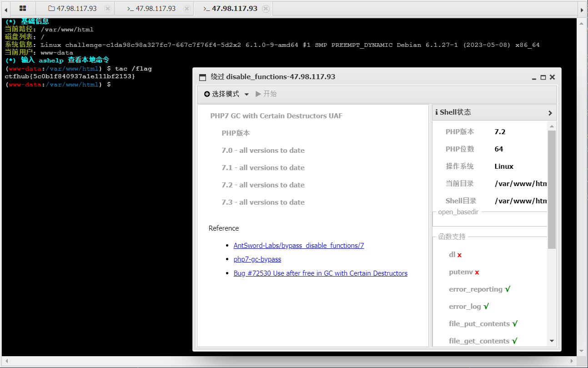Viewport: 588px width, 368px height.
Task: Click the status panel scrollbar up arrow
Action: (x=552, y=126)
